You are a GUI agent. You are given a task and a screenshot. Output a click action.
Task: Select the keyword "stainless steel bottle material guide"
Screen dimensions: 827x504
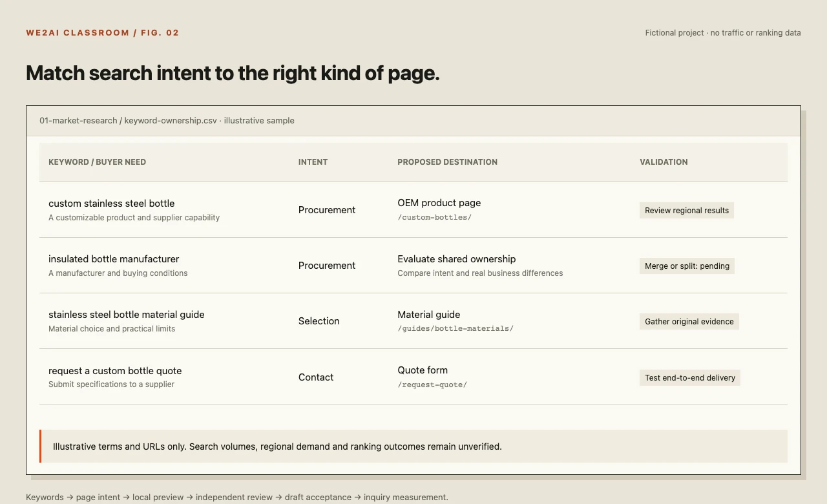coord(127,315)
